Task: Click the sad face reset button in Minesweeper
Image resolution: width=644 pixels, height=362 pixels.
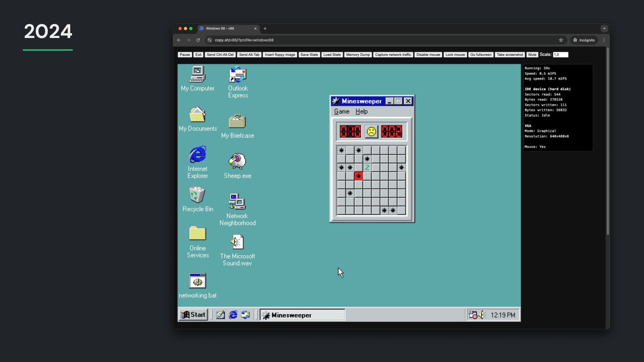Action: point(371,131)
